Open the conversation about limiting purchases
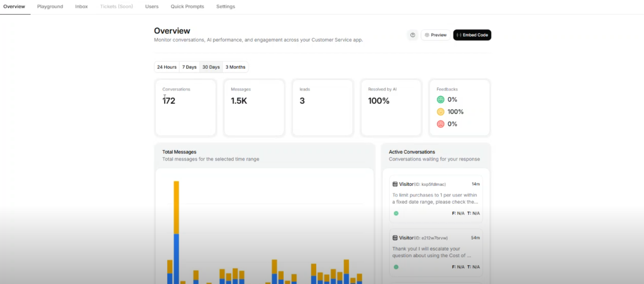The image size is (644, 284). 436,198
